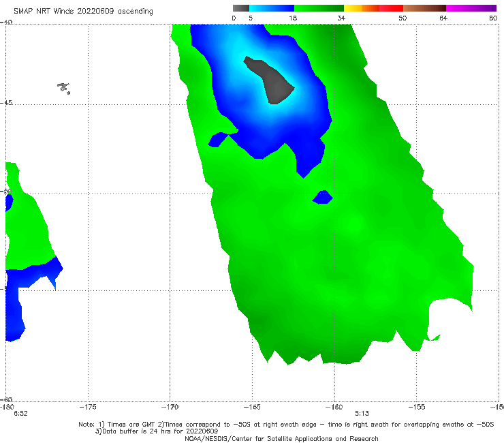This screenshot has height=443, width=504.
Task: Select the longitude label -175
Action: tap(88, 407)
